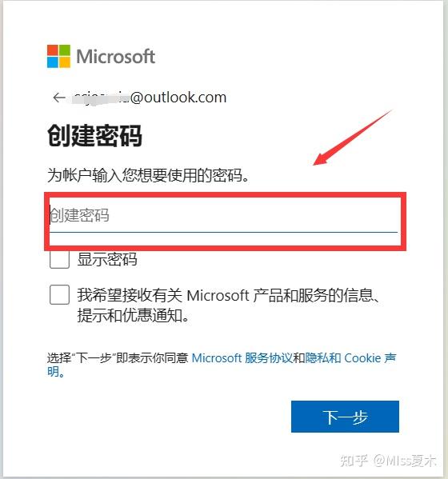Open the Microsoft 服务协议 link
Image resolution: width=448 pixels, height=479 pixels.
(242, 357)
